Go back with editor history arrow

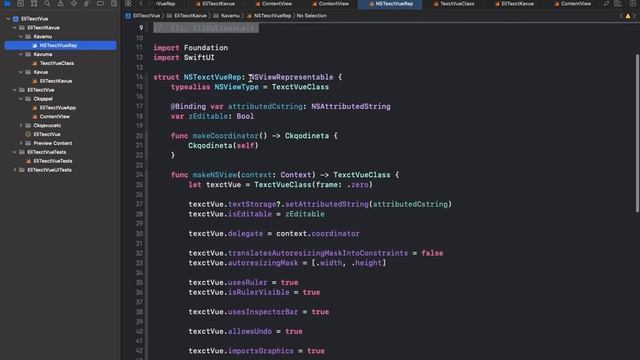(141, 4)
